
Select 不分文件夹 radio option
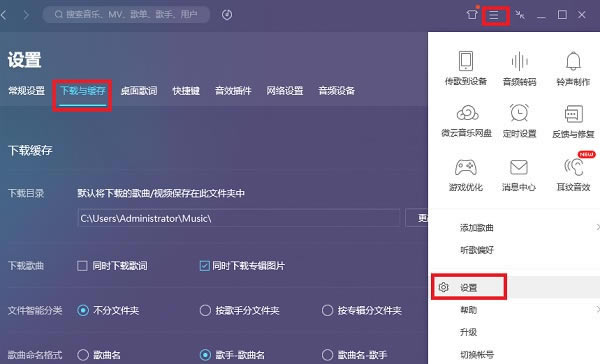83,310
